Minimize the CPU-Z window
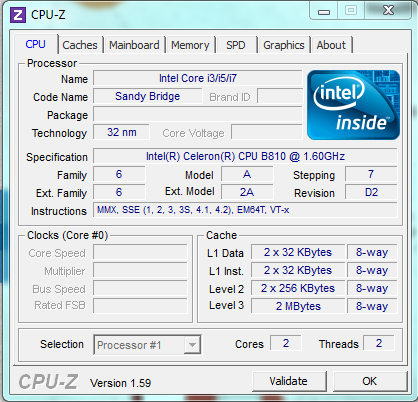Image resolution: width=418 pixels, height=402 pixels. [x=323, y=11]
